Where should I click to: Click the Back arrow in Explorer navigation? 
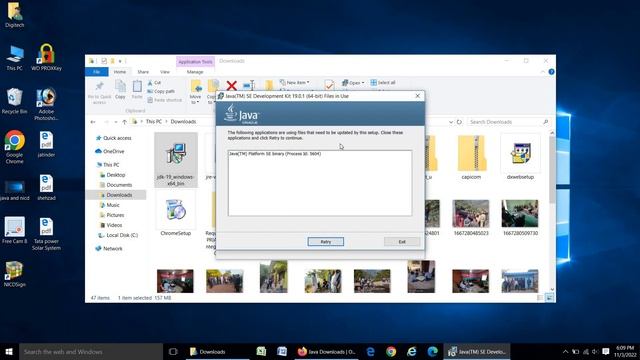coord(93,122)
